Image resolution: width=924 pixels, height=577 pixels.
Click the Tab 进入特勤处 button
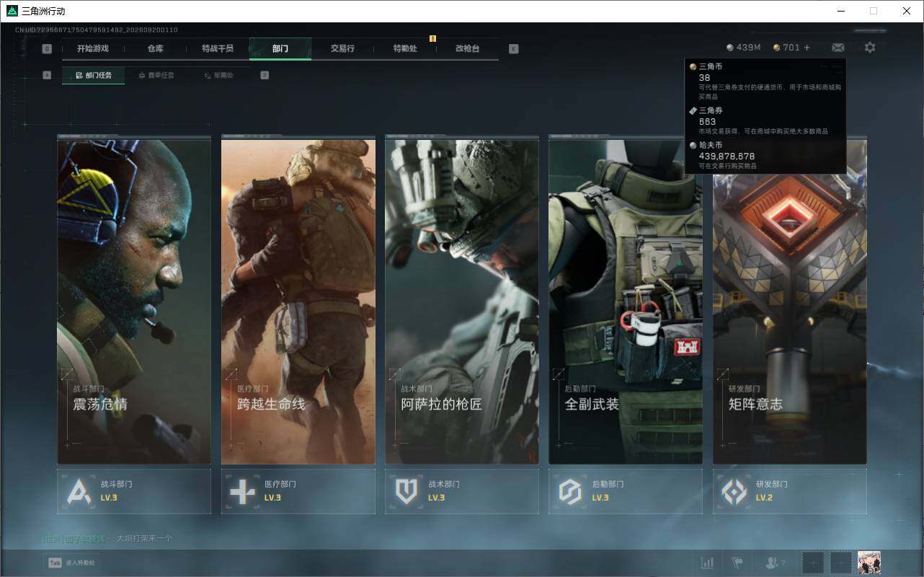(71, 563)
